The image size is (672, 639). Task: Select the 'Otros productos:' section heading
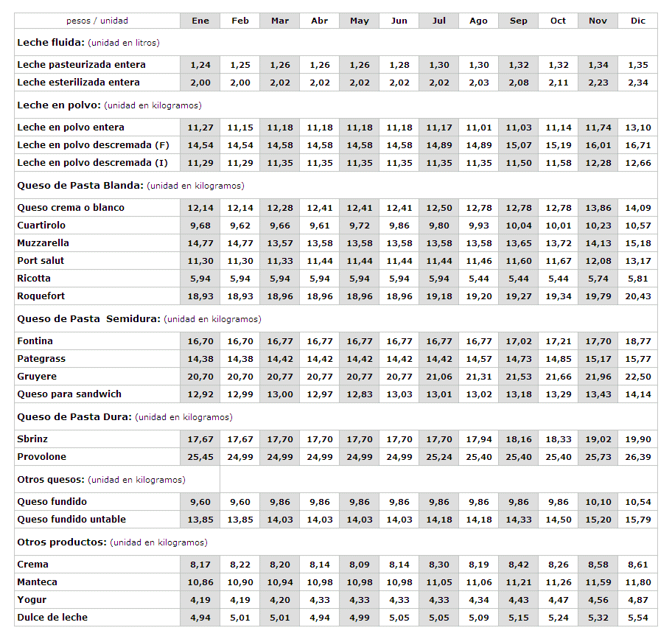(62, 542)
